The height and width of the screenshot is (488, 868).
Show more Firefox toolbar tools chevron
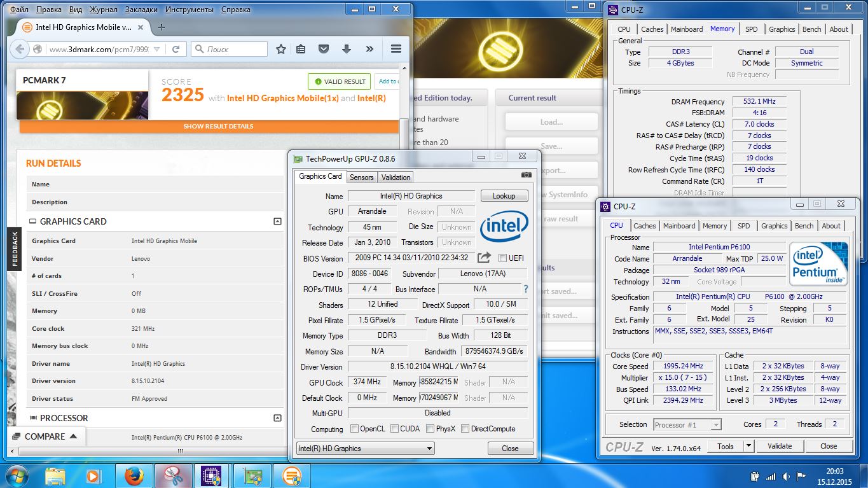[x=369, y=49]
